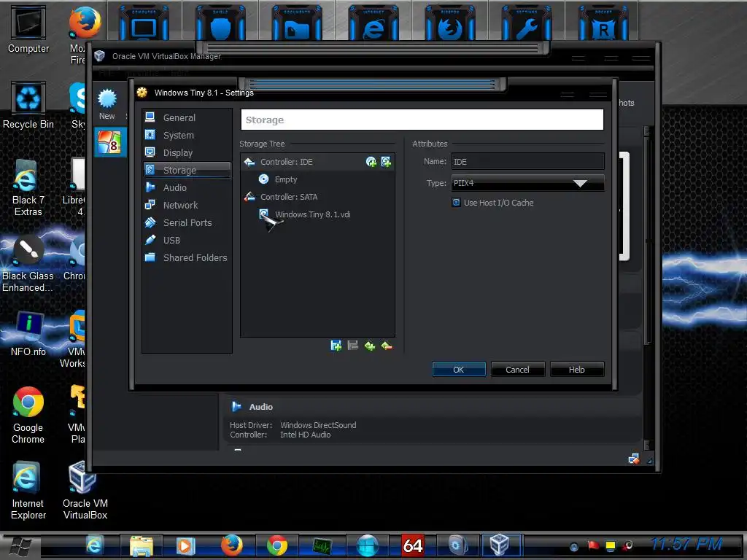Click the Windows Start button
The height and width of the screenshot is (560, 747).
point(20,545)
